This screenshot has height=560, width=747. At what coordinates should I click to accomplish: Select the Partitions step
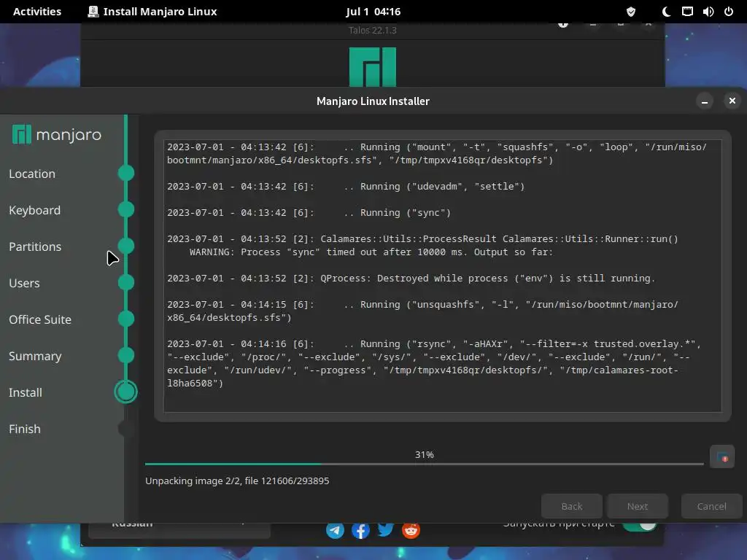click(35, 246)
